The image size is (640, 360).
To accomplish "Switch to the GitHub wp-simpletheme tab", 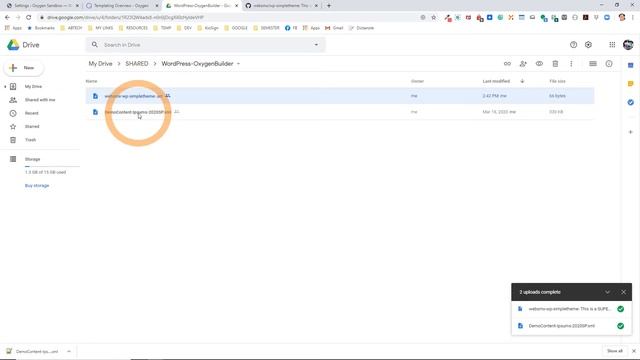I will (281, 6).
